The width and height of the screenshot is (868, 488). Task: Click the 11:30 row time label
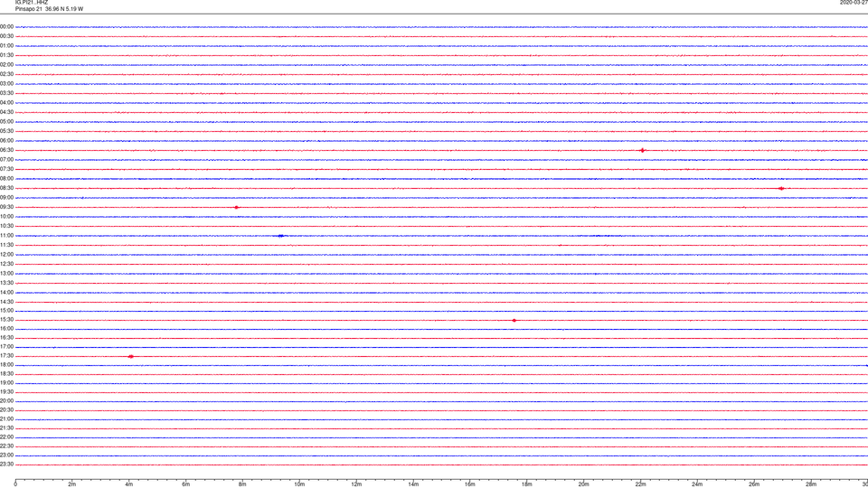click(x=6, y=245)
